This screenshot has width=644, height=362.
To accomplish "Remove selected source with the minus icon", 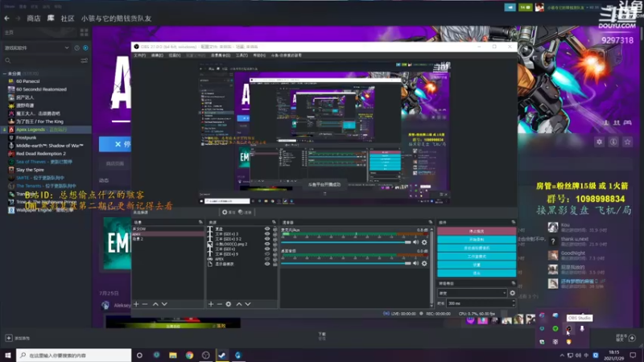I will (219, 304).
